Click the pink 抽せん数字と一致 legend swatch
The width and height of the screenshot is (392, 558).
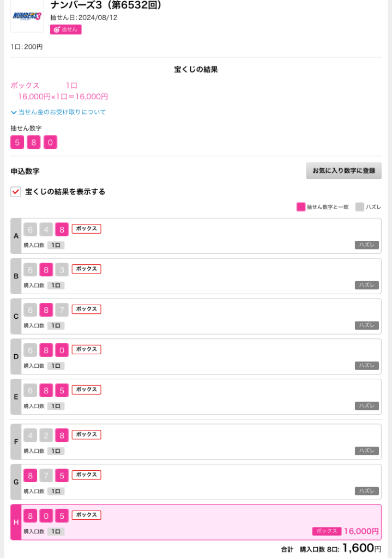pos(301,207)
